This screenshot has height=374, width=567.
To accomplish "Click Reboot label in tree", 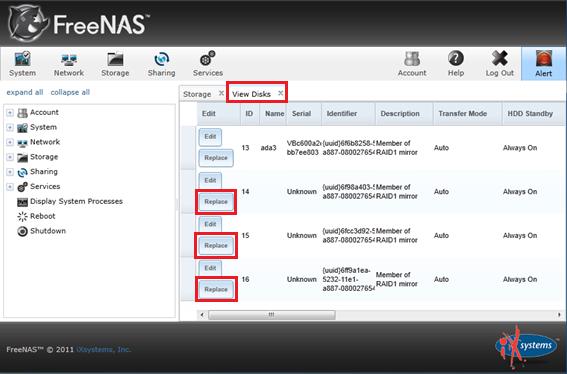I will click(43, 216).
